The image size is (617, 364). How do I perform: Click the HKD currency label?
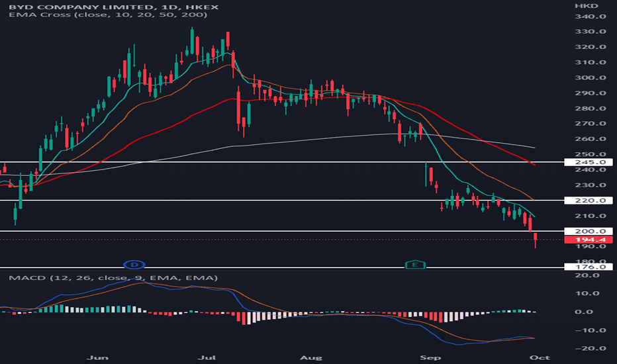click(x=587, y=5)
